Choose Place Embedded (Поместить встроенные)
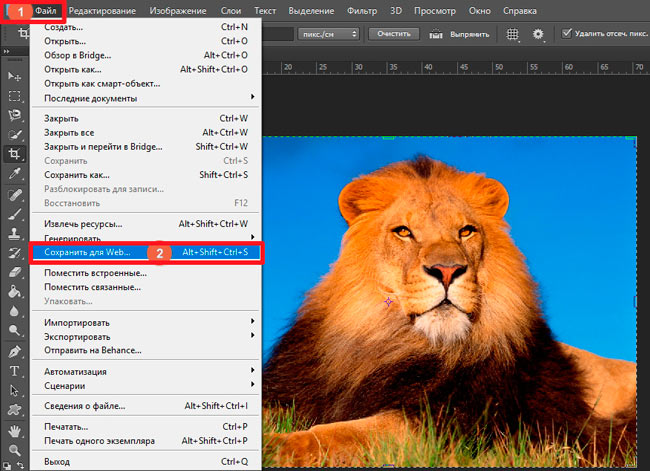This screenshot has width=650, height=471. pos(146,273)
